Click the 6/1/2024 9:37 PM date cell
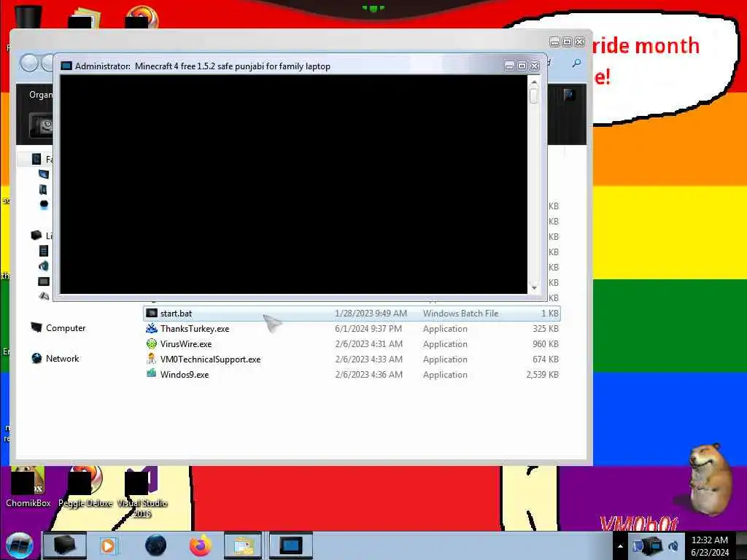This screenshot has width=747, height=560. pyautogui.click(x=368, y=329)
